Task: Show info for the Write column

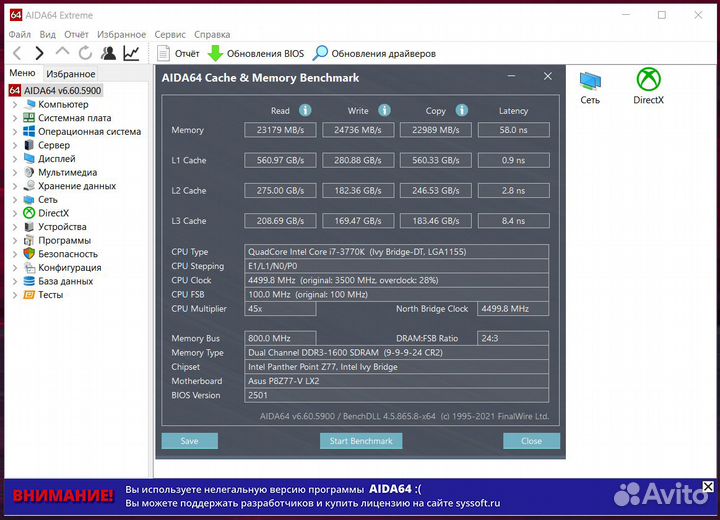Action: [x=384, y=110]
